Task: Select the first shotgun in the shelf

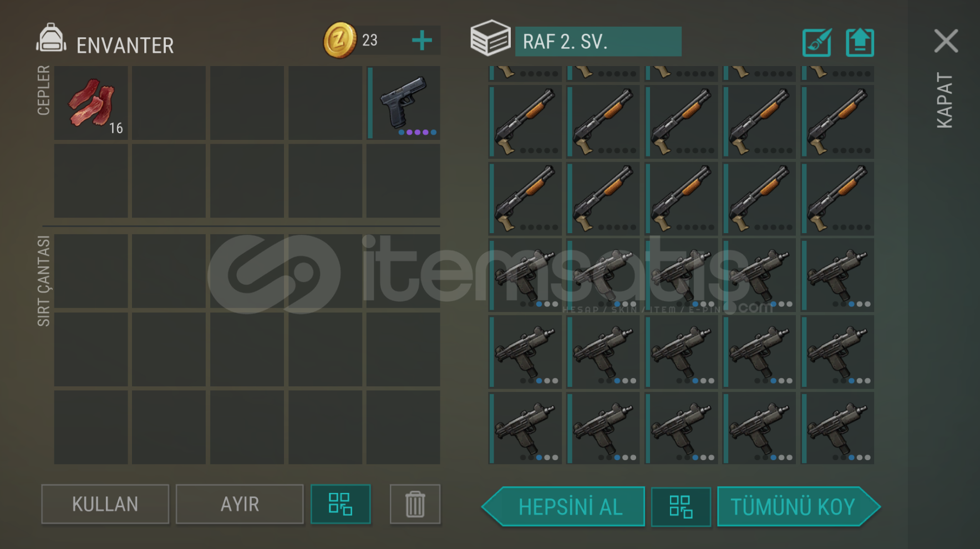Action: pyautogui.click(x=525, y=121)
